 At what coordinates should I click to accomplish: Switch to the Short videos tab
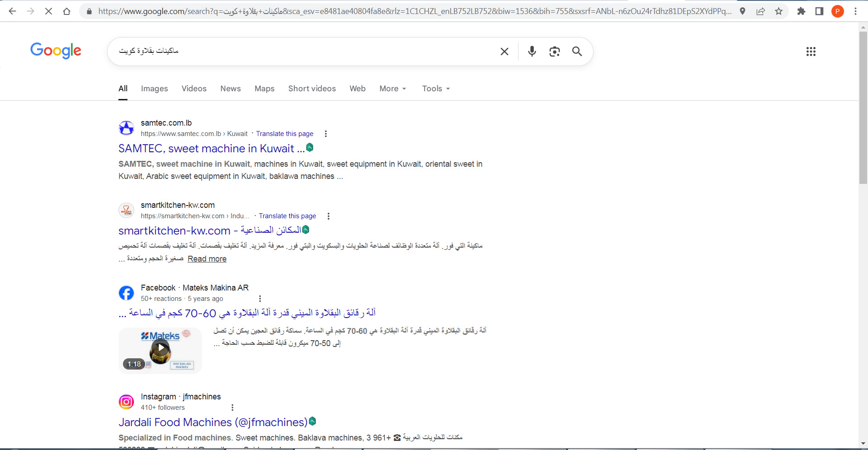click(x=312, y=89)
